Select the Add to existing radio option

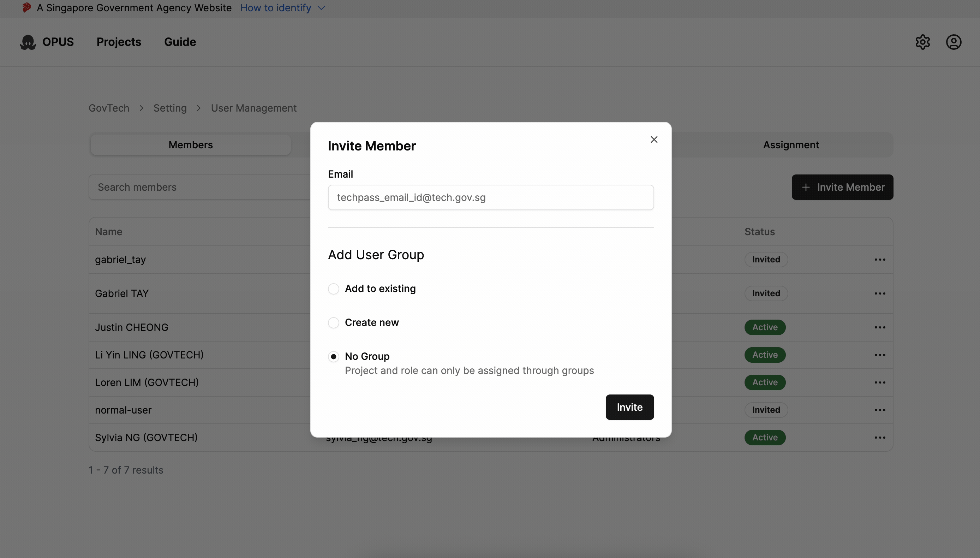[x=334, y=289]
